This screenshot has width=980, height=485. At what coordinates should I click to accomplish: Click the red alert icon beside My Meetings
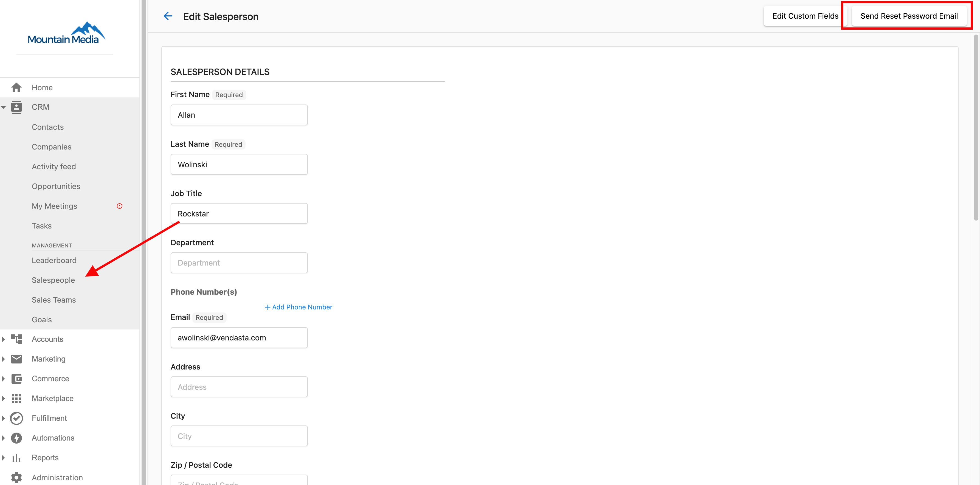coord(119,206)
